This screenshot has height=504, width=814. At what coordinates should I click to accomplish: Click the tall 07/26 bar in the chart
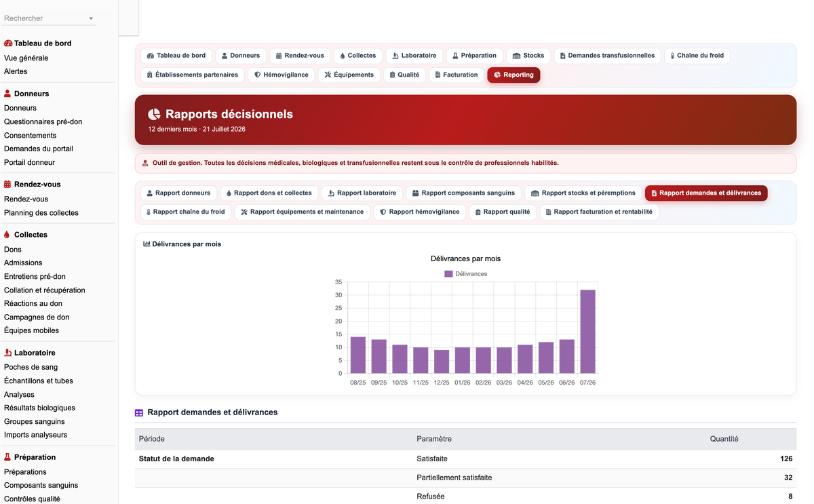pos(587,332)
